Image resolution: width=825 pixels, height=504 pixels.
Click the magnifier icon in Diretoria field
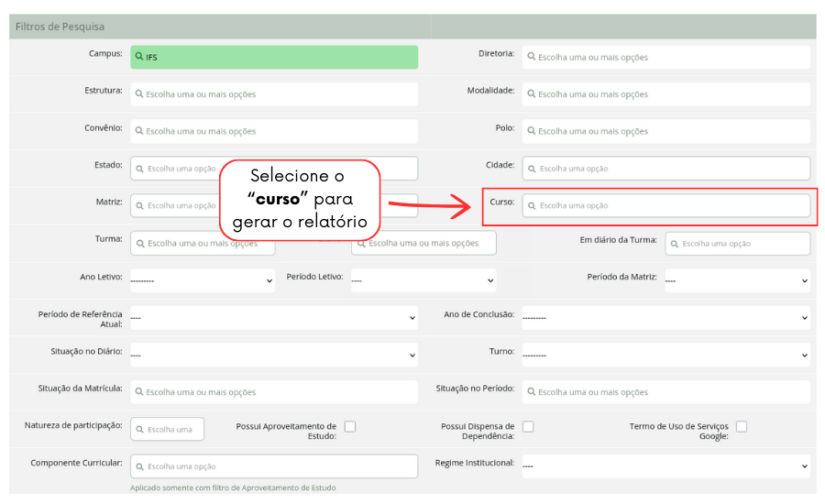(x=532, y=57)
